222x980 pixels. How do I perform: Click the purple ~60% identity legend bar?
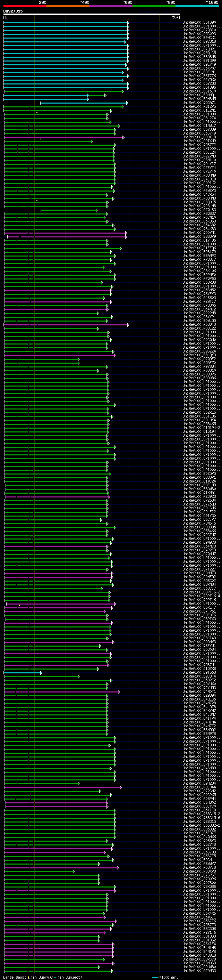(x=111, y=6)
